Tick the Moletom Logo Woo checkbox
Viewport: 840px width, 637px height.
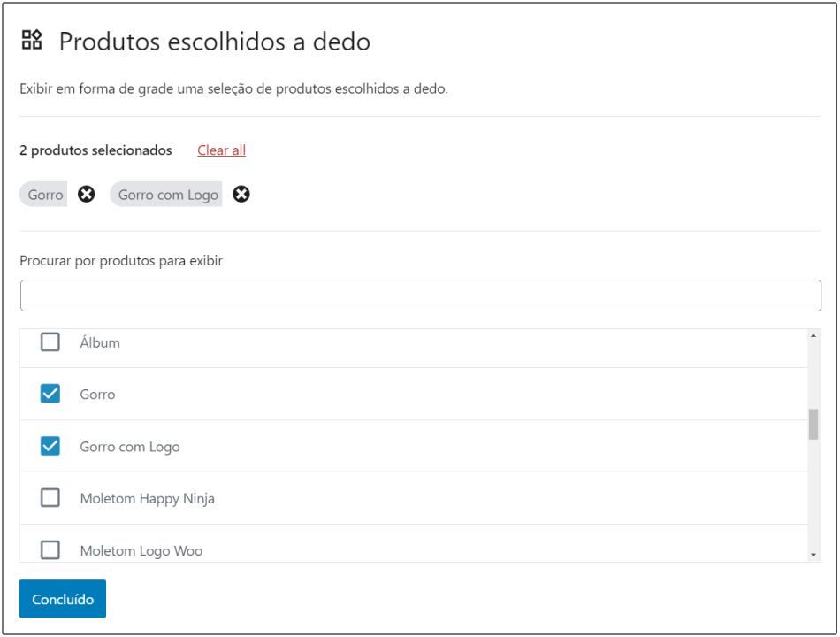pos(50,550)
